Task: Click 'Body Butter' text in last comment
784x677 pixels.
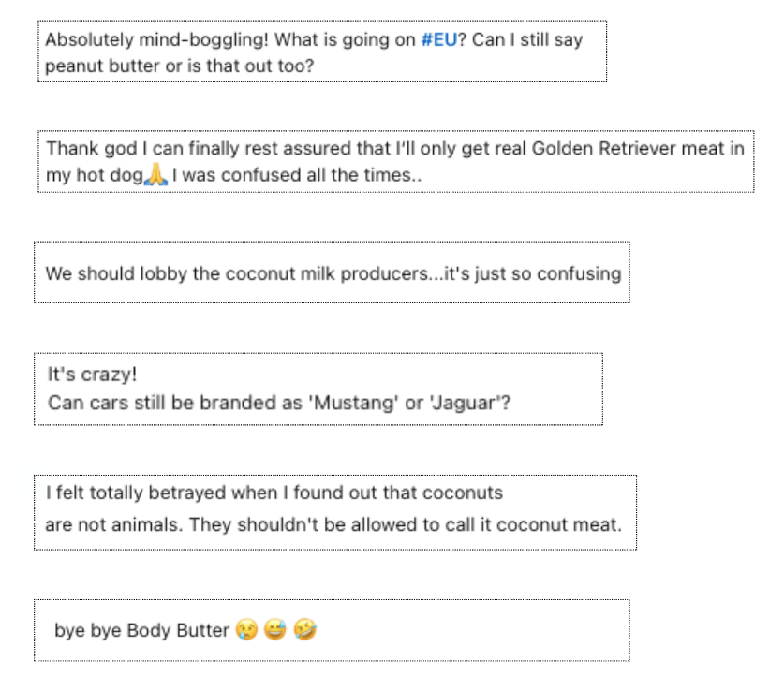Action: 178,630
